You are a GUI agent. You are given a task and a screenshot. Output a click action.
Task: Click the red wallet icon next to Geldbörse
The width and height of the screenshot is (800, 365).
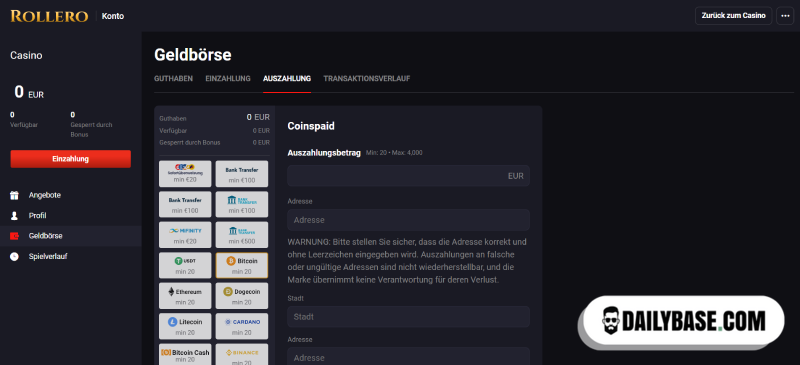click(x=14, y=236)
